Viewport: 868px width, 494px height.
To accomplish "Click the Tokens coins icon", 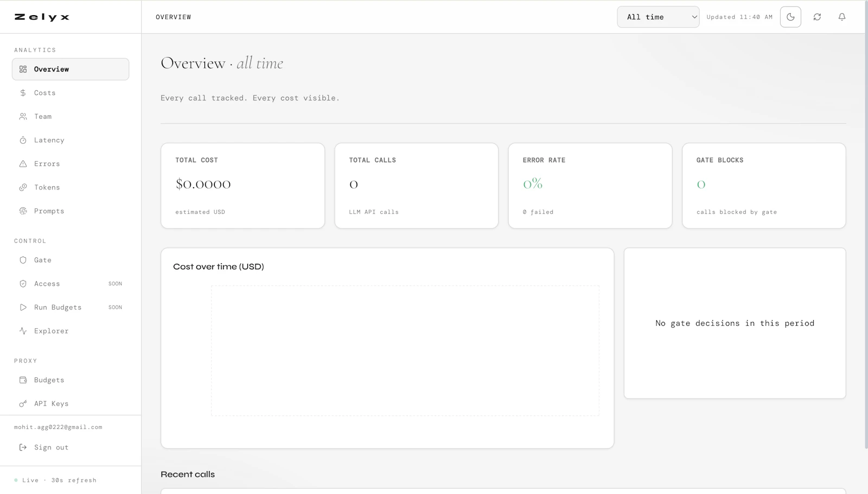I will 23,187.
